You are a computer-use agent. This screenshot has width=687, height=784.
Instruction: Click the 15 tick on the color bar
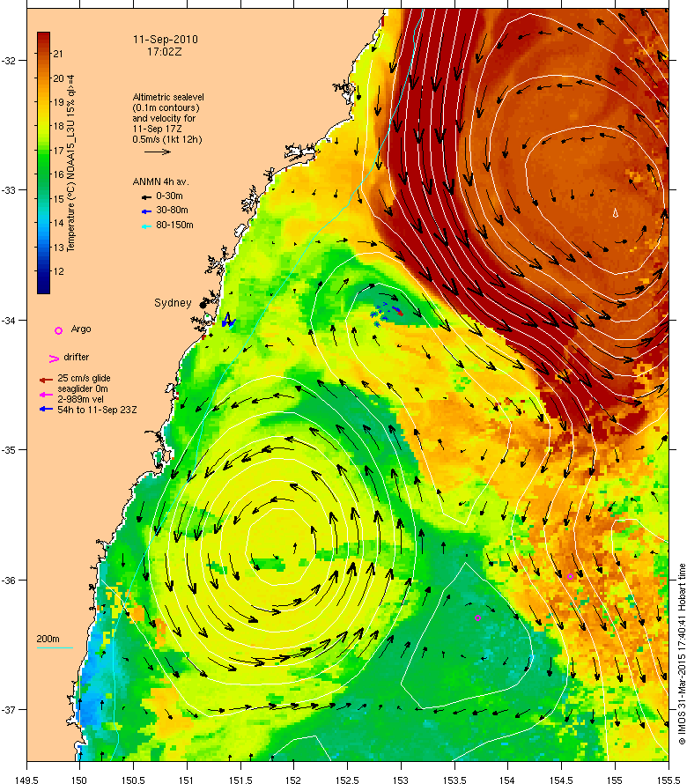coord(58,199)
